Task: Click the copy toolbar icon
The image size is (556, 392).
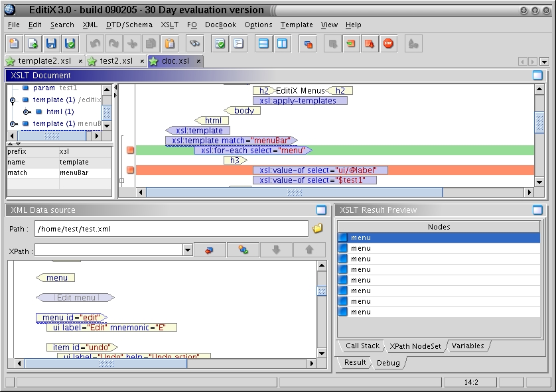Action: click(x=151, y=44)
